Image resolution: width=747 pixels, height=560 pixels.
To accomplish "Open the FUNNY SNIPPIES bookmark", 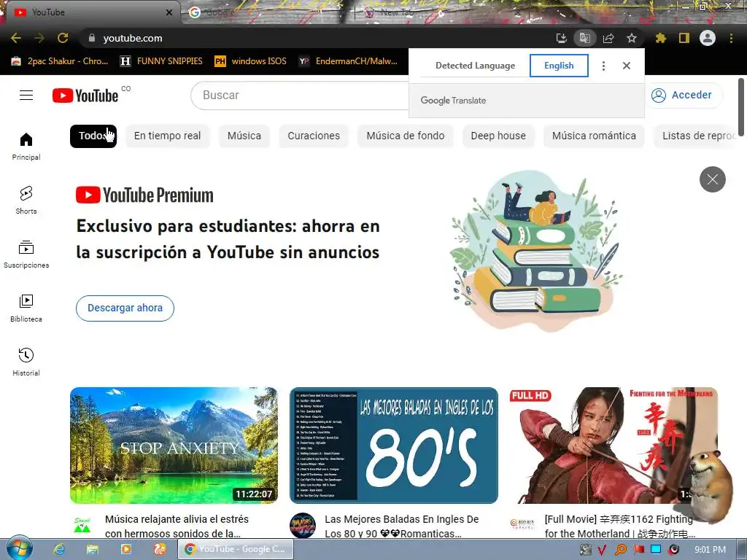I will tap(161, 61).
